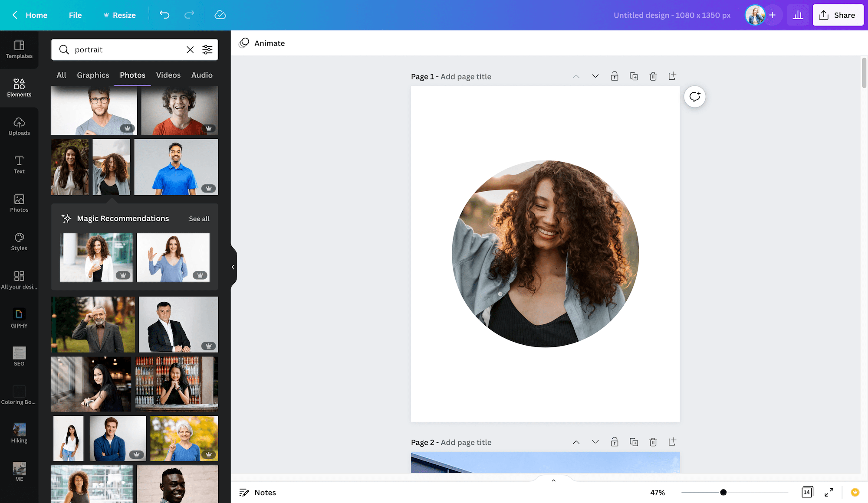This screenshot has height=503, width=868.
Task: Click the undo arrow icon
Action: tap(164, 15)
